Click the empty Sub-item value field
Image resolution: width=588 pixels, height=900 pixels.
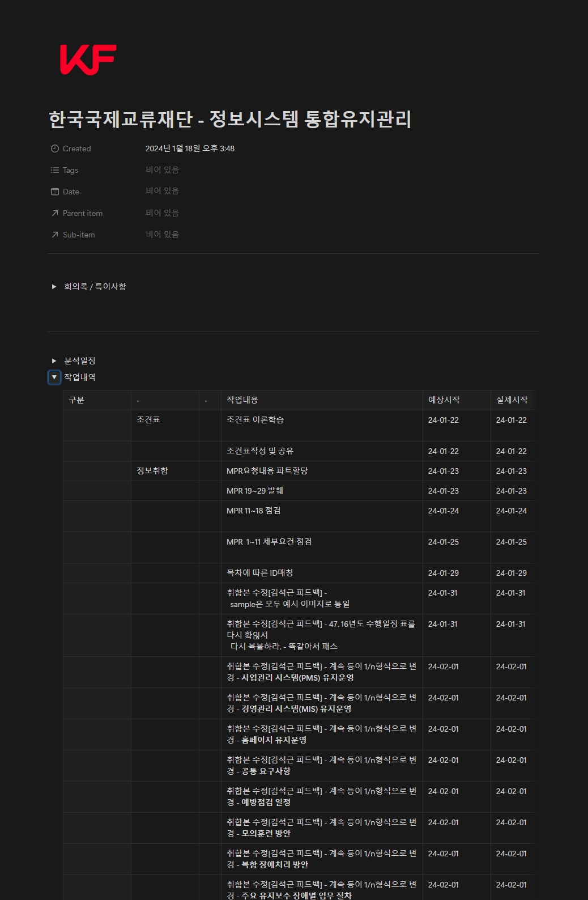click(x=162, y=235)
